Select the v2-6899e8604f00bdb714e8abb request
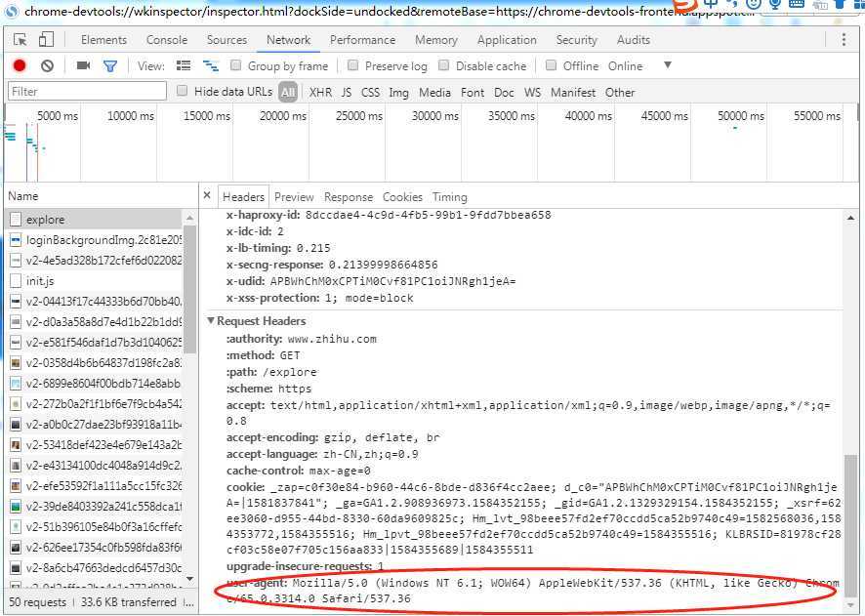The height and width of the screenshot is (616, 865). pos(95,384)
